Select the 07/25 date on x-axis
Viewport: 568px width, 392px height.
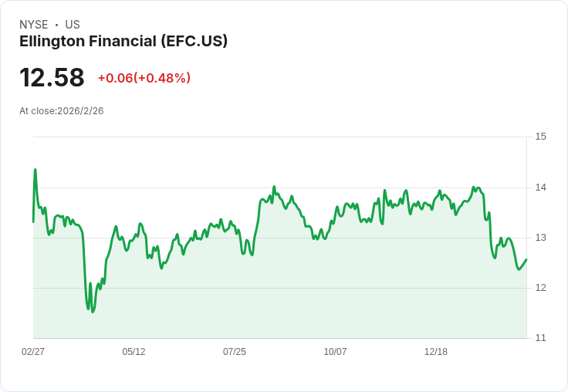coord(235,352)
